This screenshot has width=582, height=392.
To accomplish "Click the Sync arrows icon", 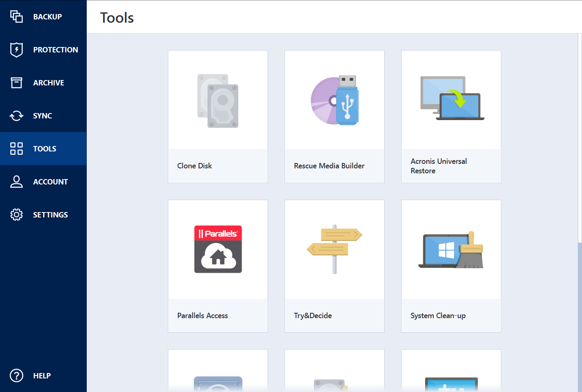I will click(x=17, y=116).
